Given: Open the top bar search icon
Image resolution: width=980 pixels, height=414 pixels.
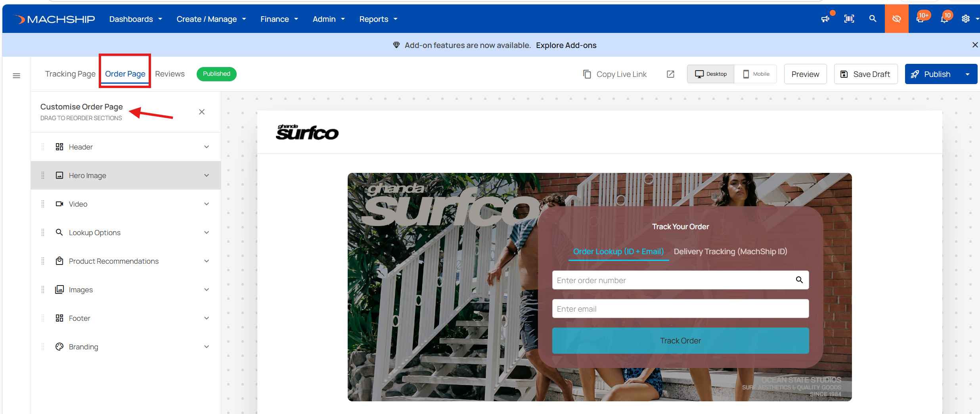Looking at the screenshot, I should click(873, 19).
